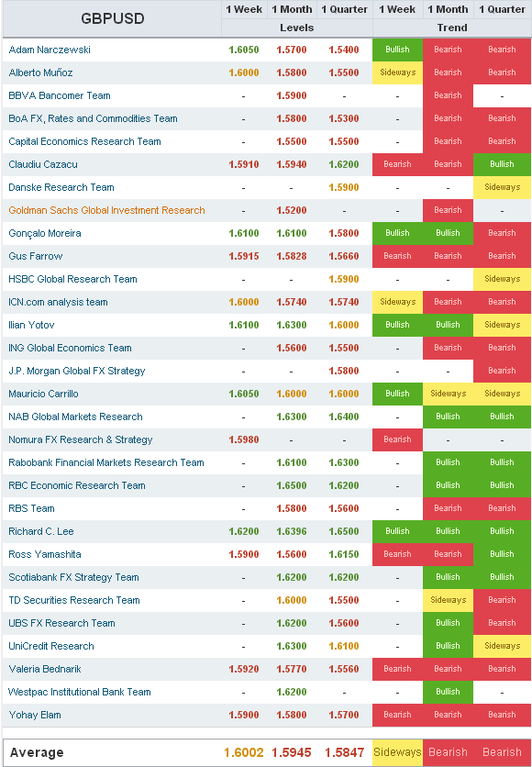This screenshot has height=767, width=532.
Task: Open NAB Global Markets Research link
Action: pos(76,417)
